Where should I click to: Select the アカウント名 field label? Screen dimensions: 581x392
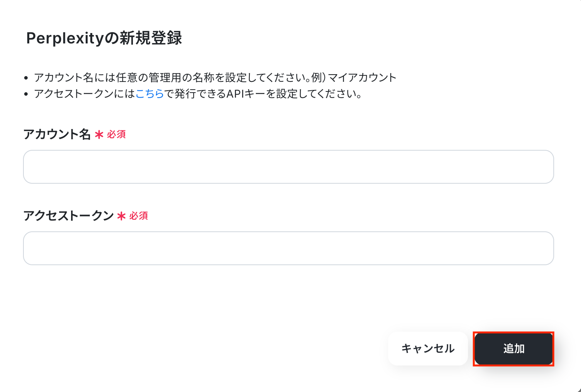(57, 134)
